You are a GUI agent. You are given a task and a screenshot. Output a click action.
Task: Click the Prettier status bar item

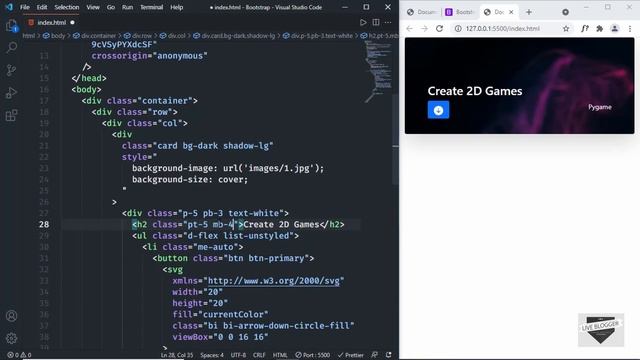click(x=351, y=355)
